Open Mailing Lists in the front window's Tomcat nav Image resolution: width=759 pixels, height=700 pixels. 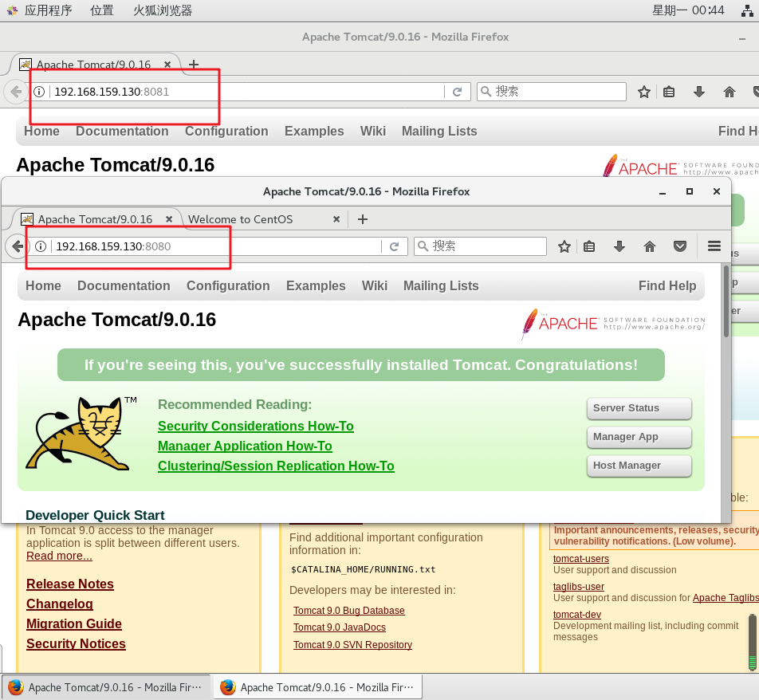click(441, 285)
